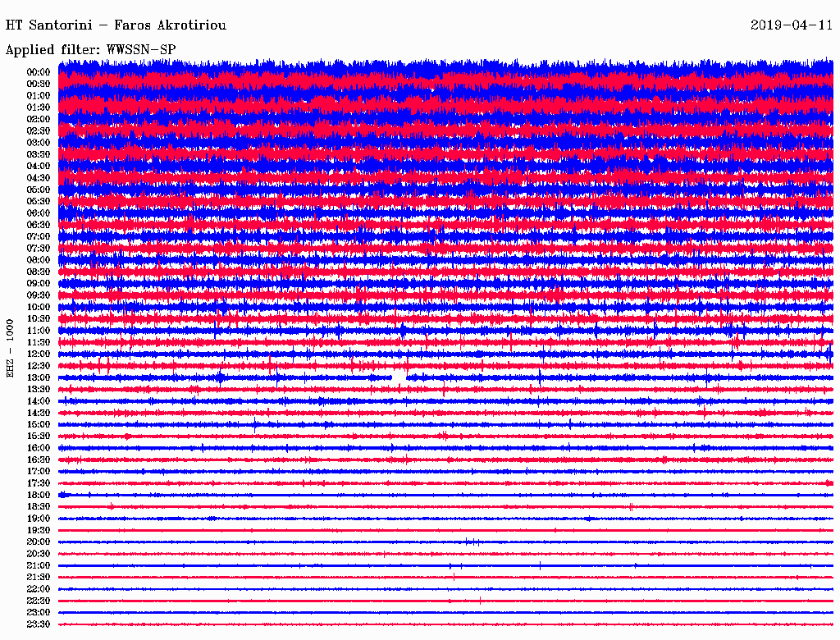Select the 10:30 time label
Screen dimensions: 840x640
[x=39, y=319]
